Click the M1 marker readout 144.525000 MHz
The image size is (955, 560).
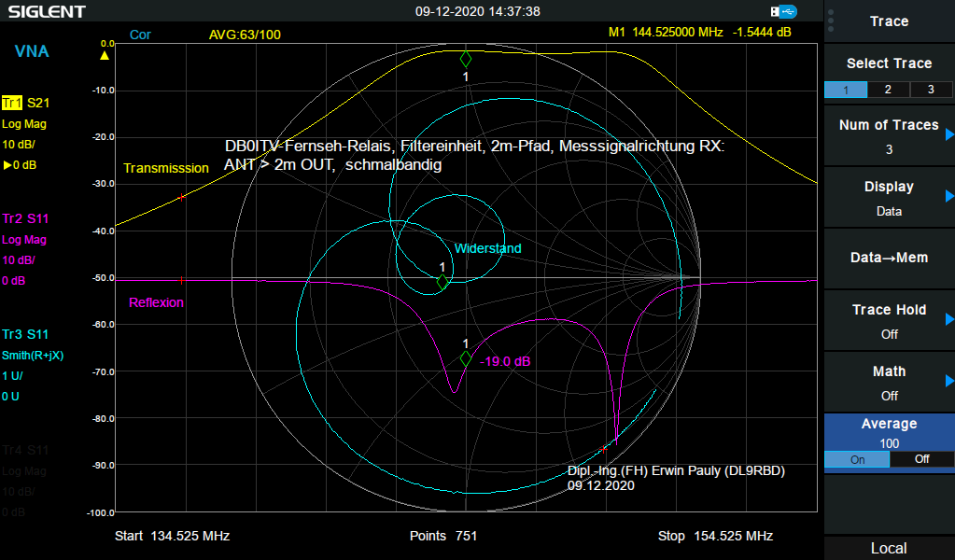[x=700, y=33]
